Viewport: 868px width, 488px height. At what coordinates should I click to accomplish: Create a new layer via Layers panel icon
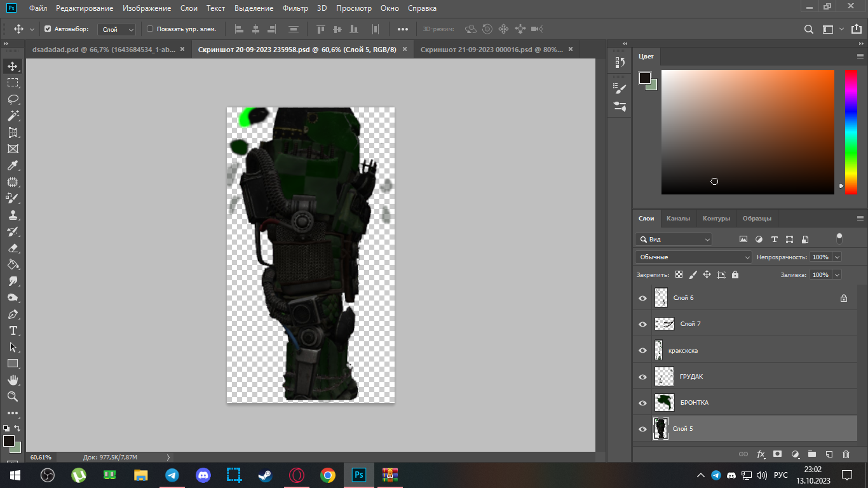tap(829, 454)
